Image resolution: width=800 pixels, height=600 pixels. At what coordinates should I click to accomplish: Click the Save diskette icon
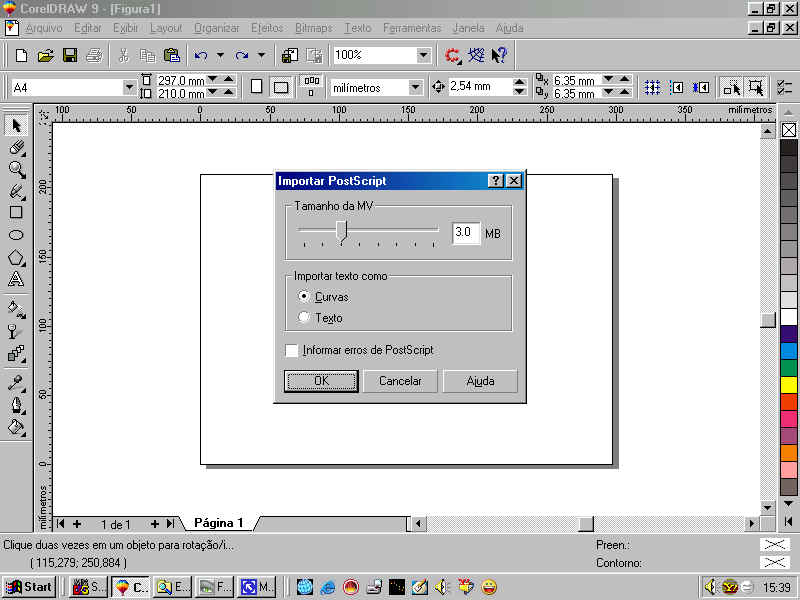click(x=70, y=55)
